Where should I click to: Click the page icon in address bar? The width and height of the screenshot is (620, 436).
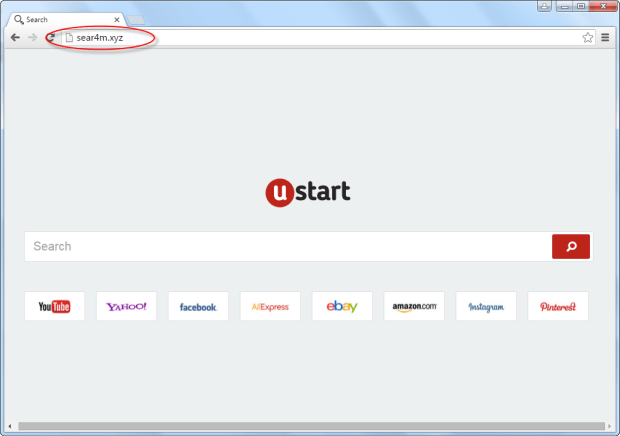tap(69, 38)
